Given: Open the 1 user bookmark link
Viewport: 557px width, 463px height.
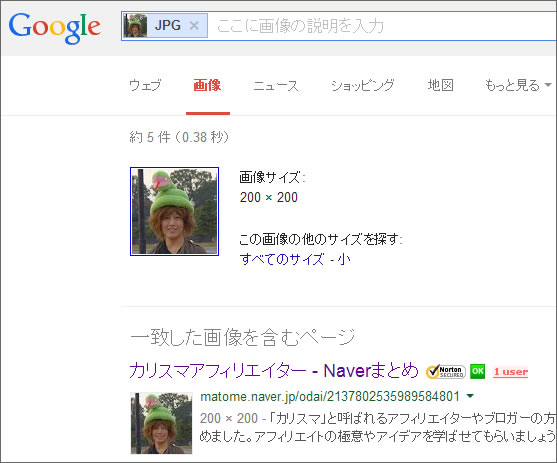Looking at the screenshot, I should pos(510,372).
